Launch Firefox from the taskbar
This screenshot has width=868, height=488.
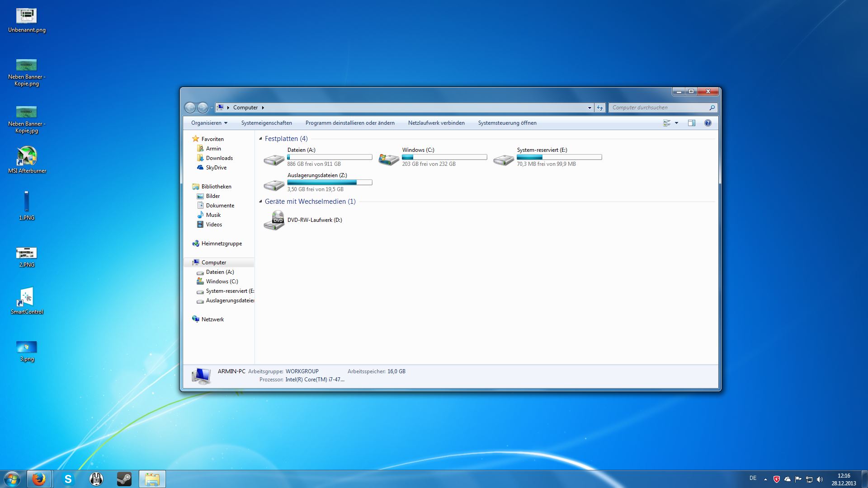(x=39, y=479)
